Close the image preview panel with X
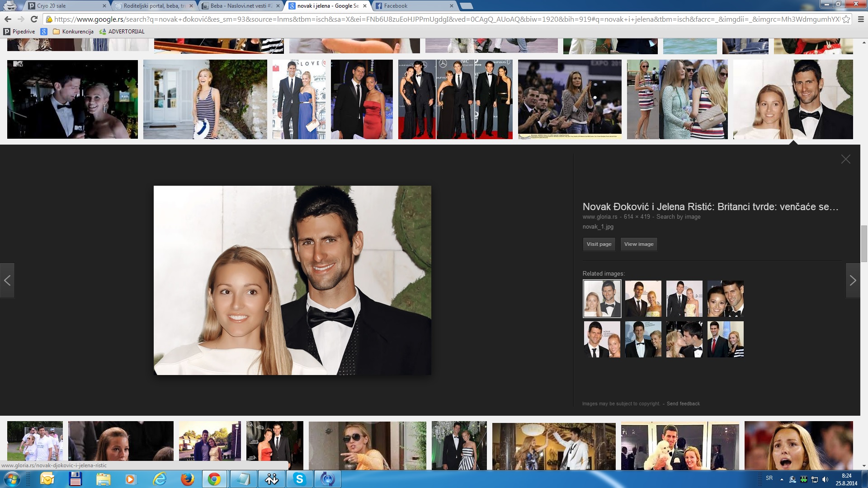868x488 pixels. [x=845, y=159]
